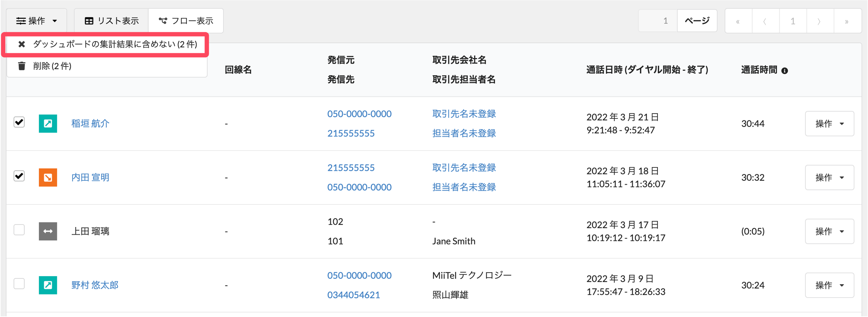Select ダッシュボードの集計結果に含めない (2 件) menu item

(107, 44)
